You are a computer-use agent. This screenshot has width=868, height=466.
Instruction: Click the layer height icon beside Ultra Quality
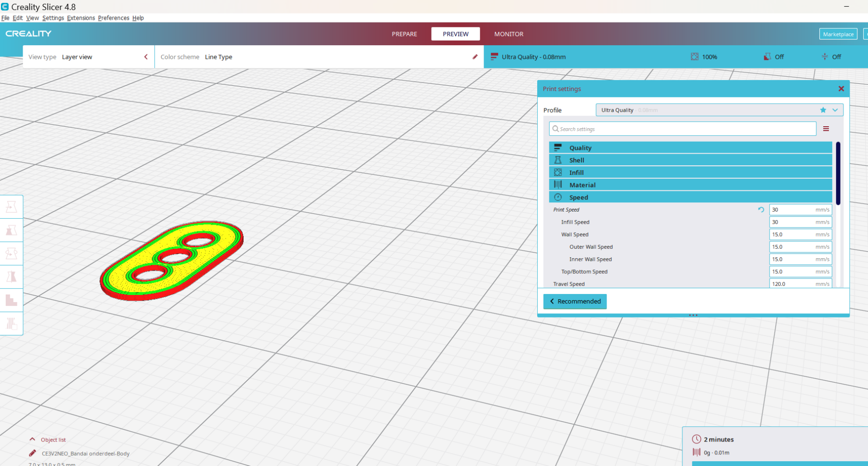pyautogui.click(x=494, y=57)
